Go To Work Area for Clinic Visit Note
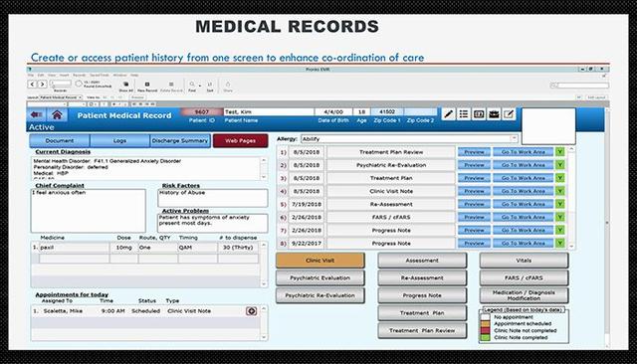This screenshot has height=364, width=637. [523, 191]
